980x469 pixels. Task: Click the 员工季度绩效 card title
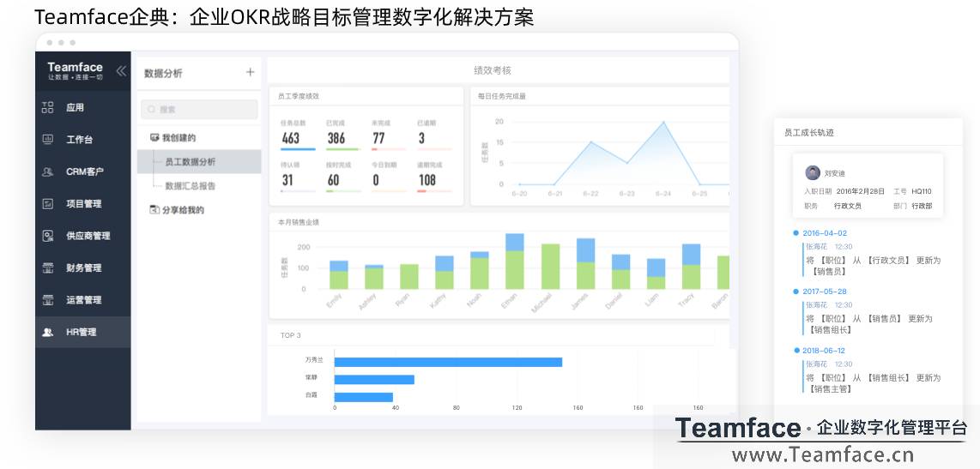coord(299,96)
